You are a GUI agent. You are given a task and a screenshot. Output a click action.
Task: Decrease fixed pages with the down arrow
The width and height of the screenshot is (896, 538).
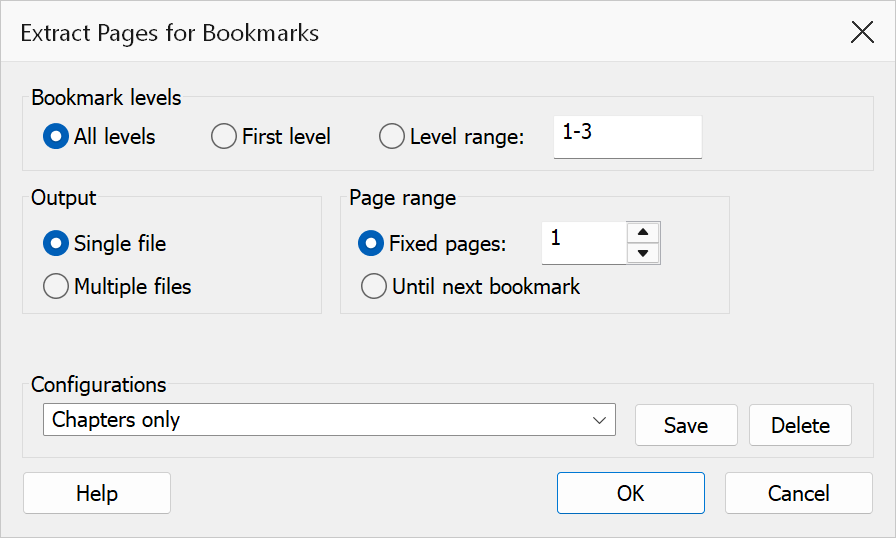[x=643, y=253]
